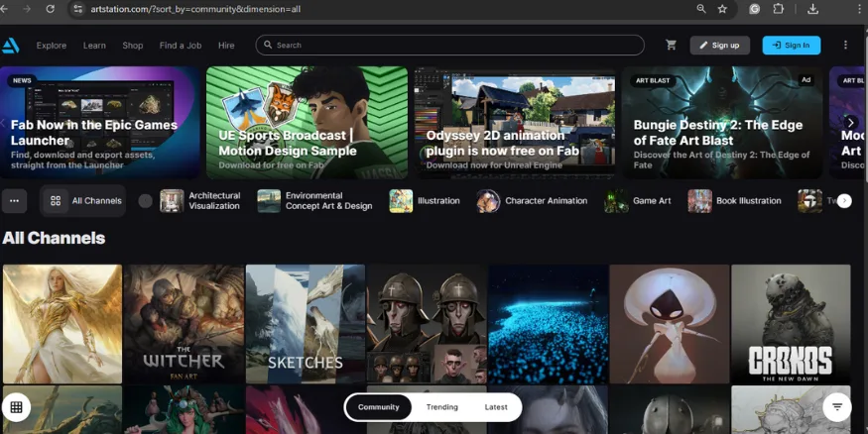Open the Grammarly extension icon
The width and height of the screenshot is (868, 434).
[x=754, y=9]
